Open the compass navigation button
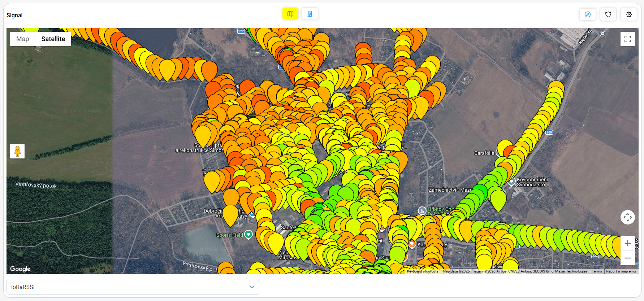 click(x=588, y=14)
